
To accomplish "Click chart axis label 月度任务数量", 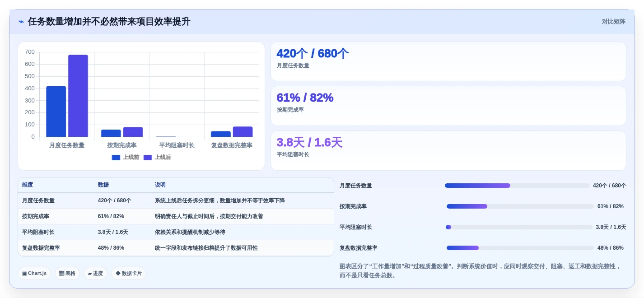I will [67, 145].
